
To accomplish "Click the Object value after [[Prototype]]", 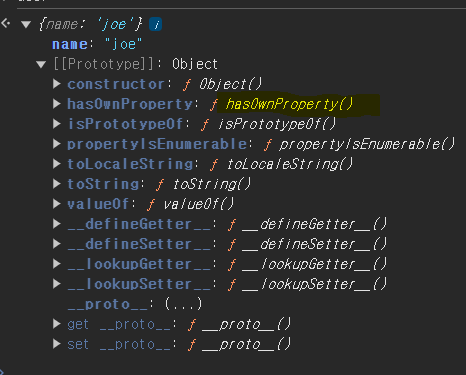I will (x=195, y=64).
